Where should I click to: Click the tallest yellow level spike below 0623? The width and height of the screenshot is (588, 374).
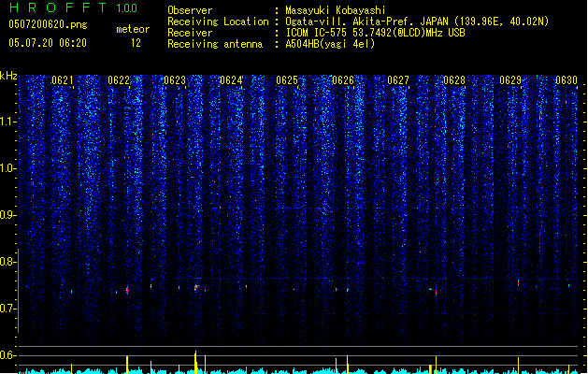(x=195, y=362)
